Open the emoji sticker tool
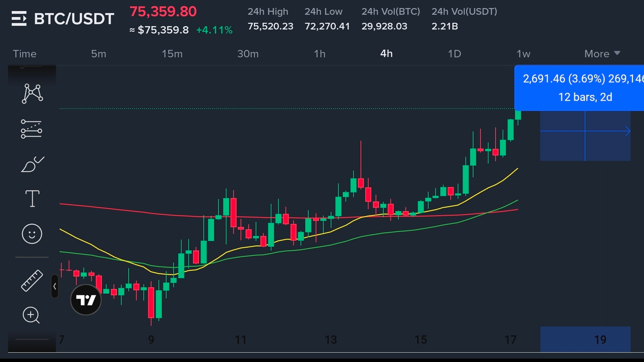The image size is (644, 362). click(x=32, y=234)
